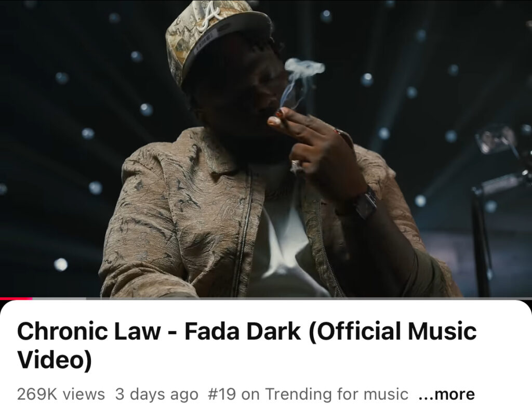
Task: Tap the 3 days ago upload date
Action: coord(157,394)
